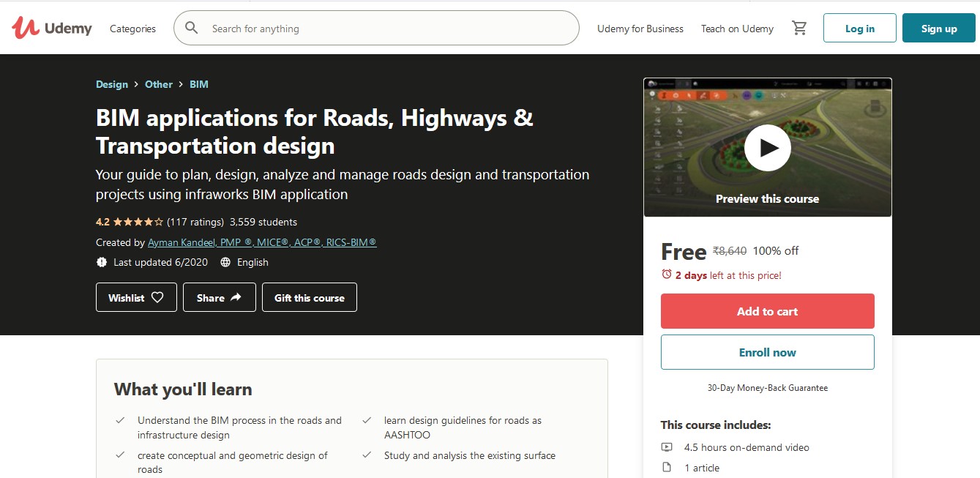Viewport: 980px width, 478px height.
Task: Go to Design breadcrumb
Action: 112,84
